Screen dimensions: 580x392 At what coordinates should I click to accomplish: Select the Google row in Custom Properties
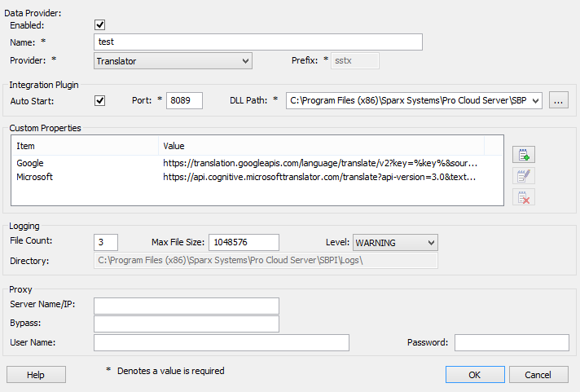point(30,163)
